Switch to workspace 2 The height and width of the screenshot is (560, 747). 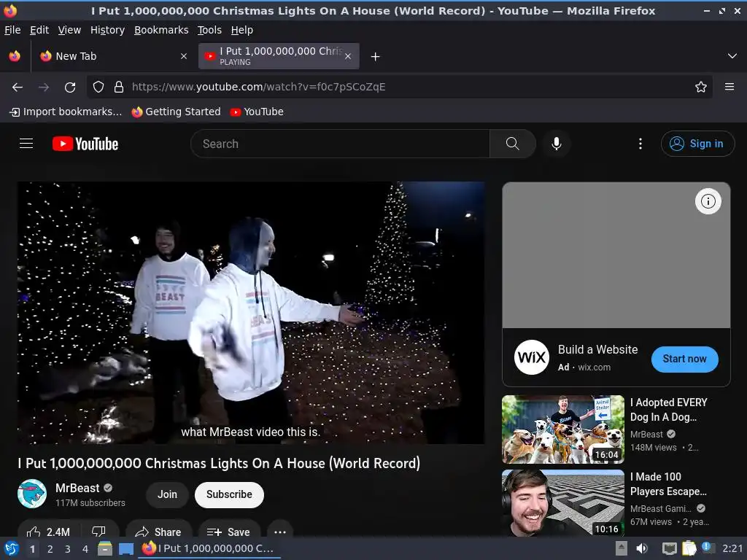click(x=50, y=549)
